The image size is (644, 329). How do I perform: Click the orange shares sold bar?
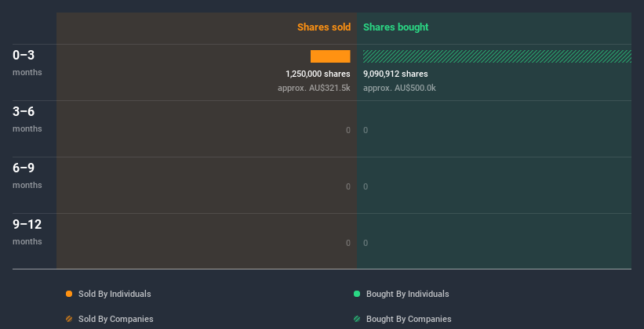point(330,56)
